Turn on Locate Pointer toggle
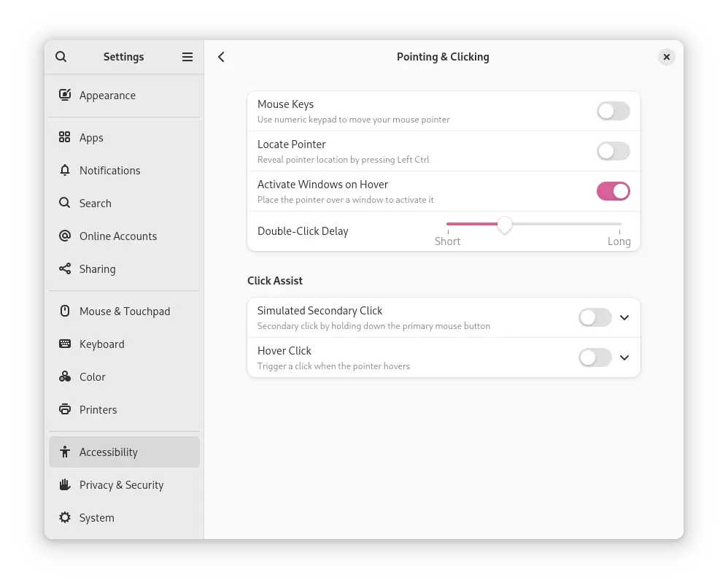 point(613,151)
